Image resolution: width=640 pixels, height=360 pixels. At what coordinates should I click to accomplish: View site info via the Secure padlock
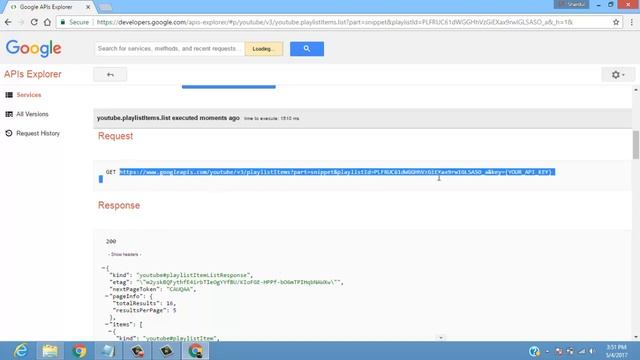74,22
